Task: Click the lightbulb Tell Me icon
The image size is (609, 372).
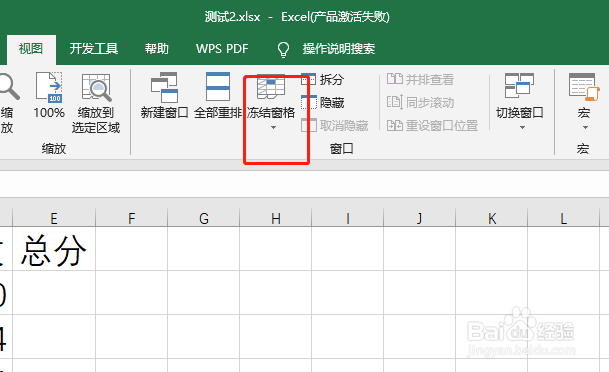Action: coord(283,49)
